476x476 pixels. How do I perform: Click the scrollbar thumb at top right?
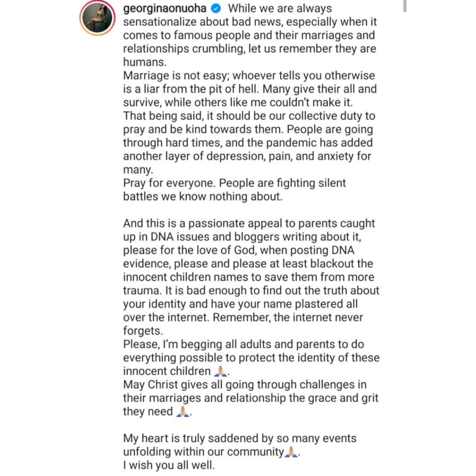point(405,6)
